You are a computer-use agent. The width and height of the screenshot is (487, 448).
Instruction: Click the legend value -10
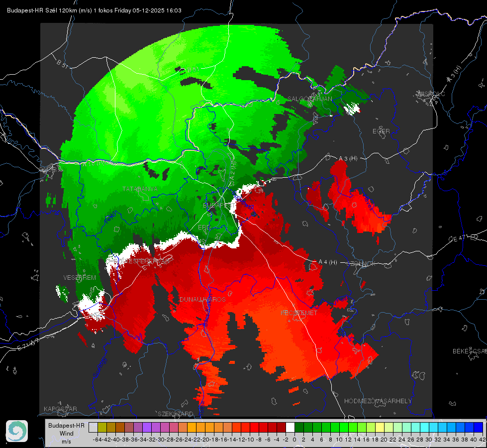[249, 440]
